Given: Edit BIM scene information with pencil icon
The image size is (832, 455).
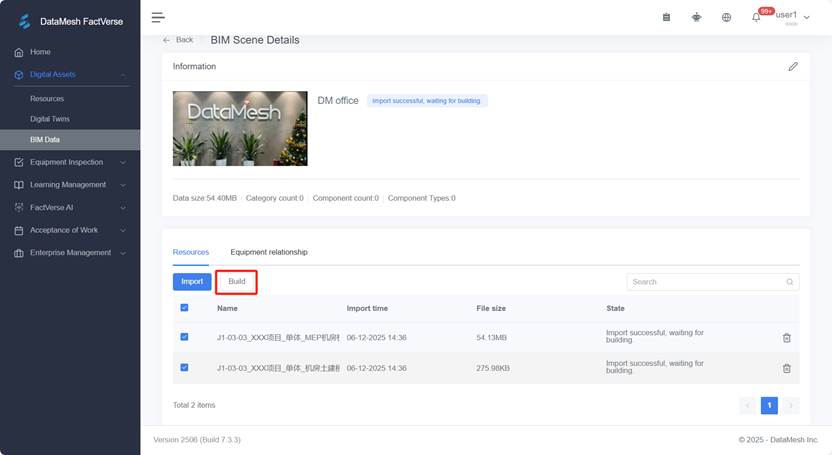Looking at the screenshot, I should tap(793, 66).
